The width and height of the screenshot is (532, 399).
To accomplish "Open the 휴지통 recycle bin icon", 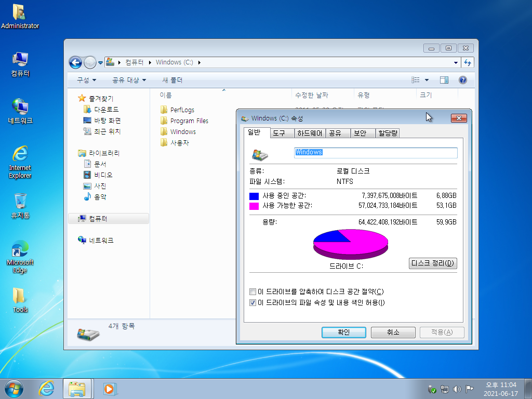I will [20, 206].
